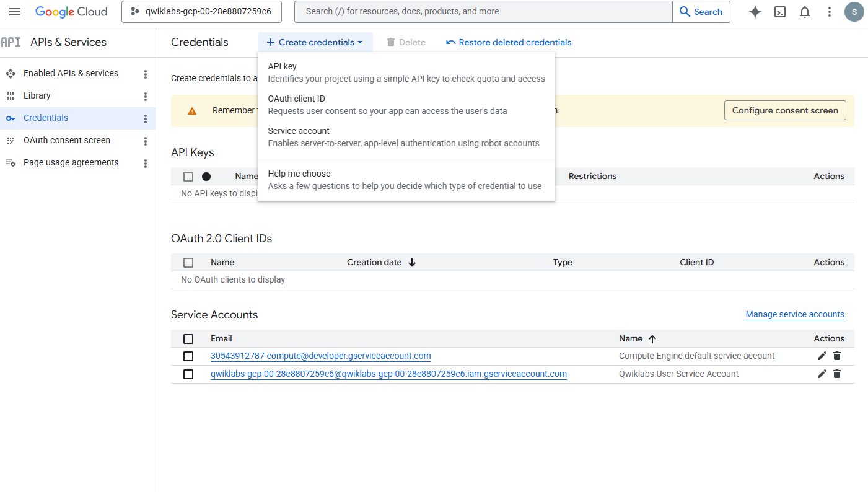Open the qwiklabs-gcp iam.gserviceaccount.com email link
Viewport: 868px width, 492px height.
(388, 374)
